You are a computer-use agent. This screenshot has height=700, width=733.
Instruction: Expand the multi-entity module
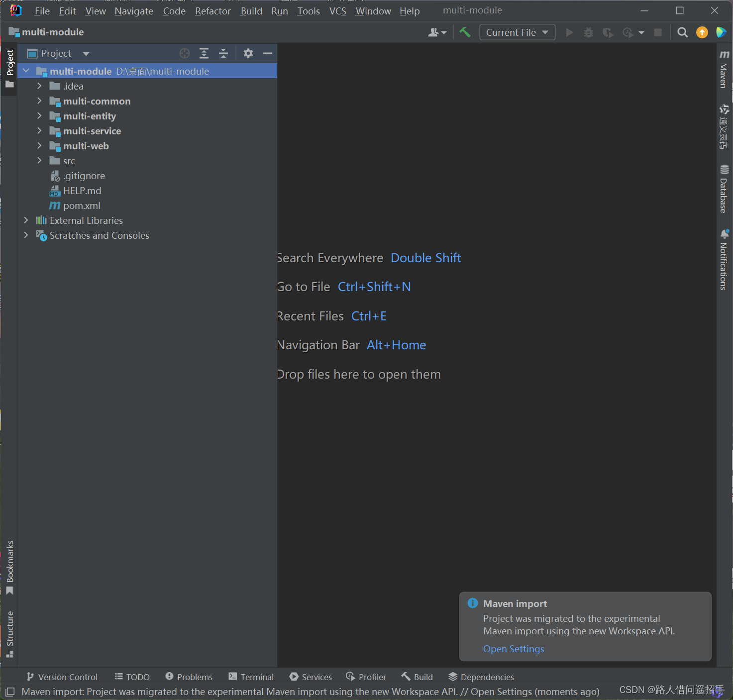[39, 115]
